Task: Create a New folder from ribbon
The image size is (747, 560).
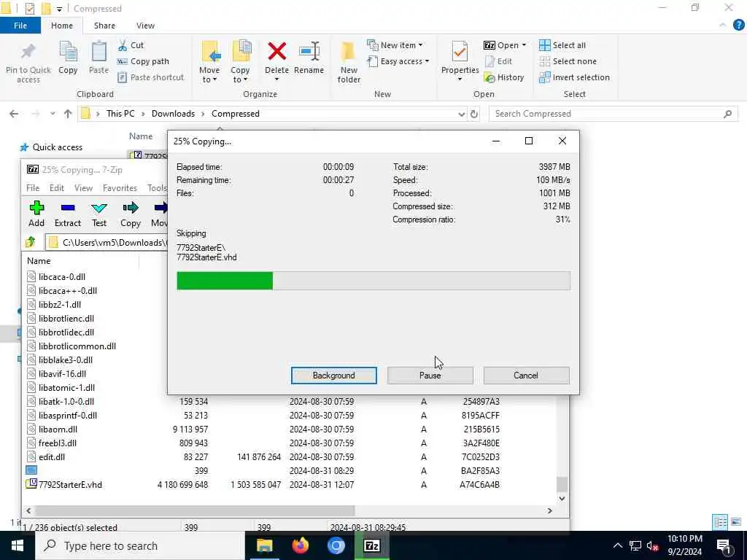Action: point(349,63)
